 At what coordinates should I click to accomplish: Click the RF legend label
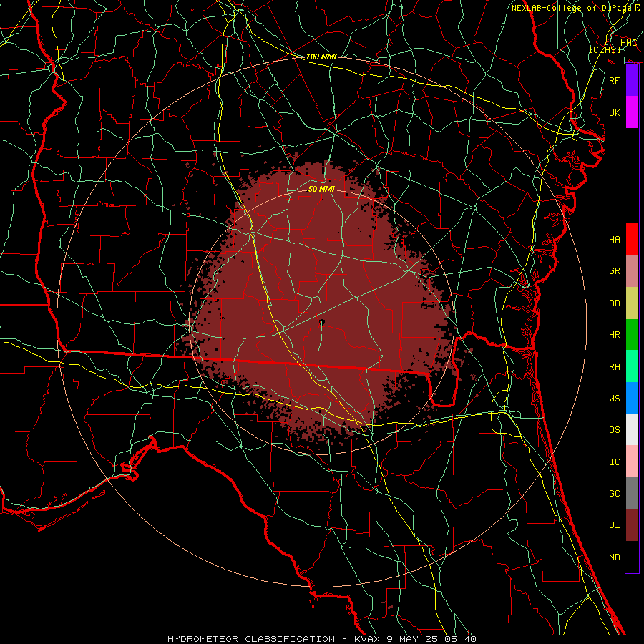pos(615,80)
